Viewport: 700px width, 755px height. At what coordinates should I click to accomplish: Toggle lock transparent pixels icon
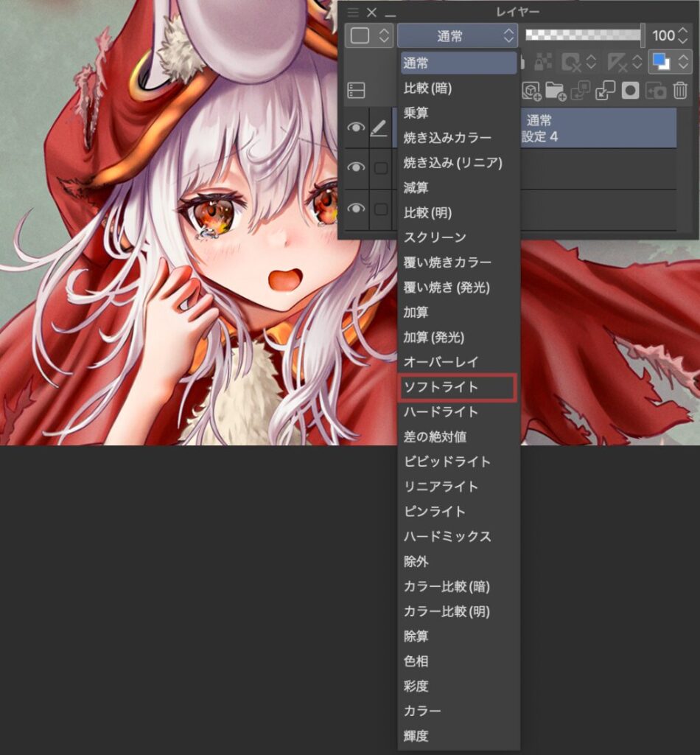coord(544,62)
